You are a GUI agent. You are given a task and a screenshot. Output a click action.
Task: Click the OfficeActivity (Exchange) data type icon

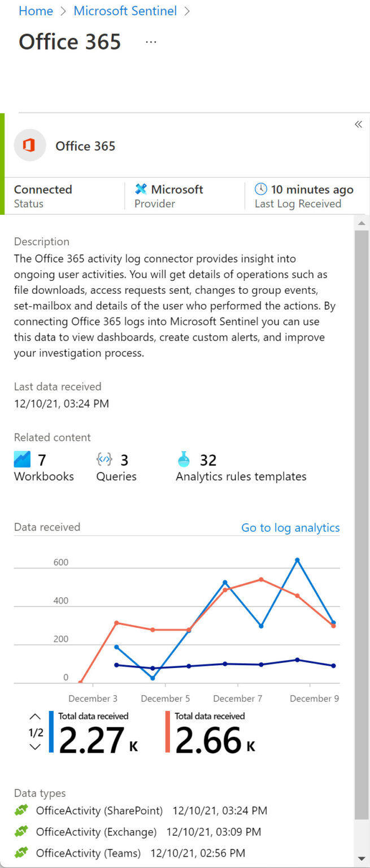(21, 831)
